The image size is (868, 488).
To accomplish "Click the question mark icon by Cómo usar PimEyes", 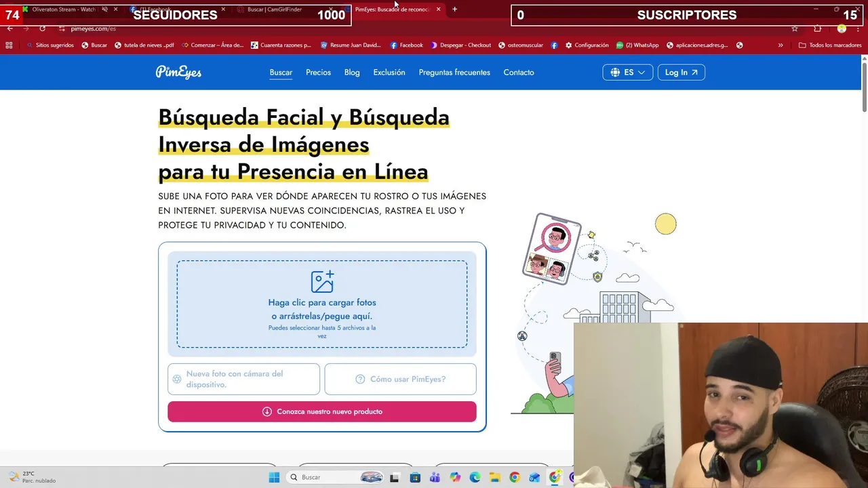I will pyautogui.click(x=360, y=379).
